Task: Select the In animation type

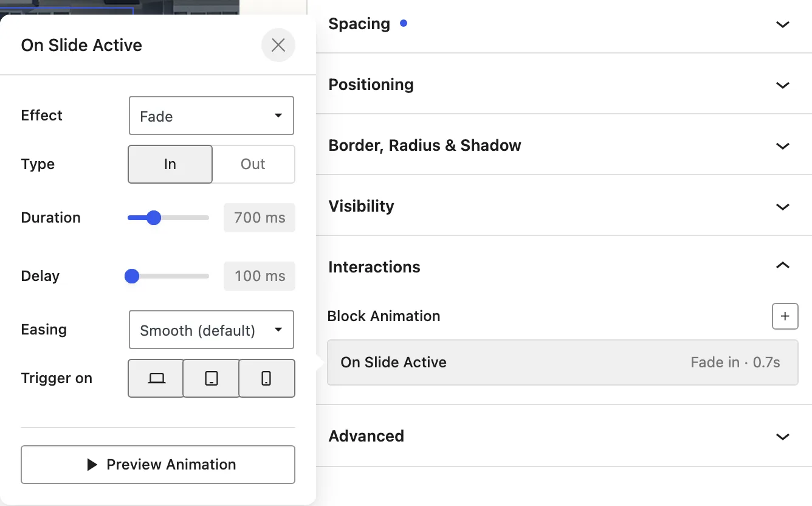Action: click(x=170, y=164)
